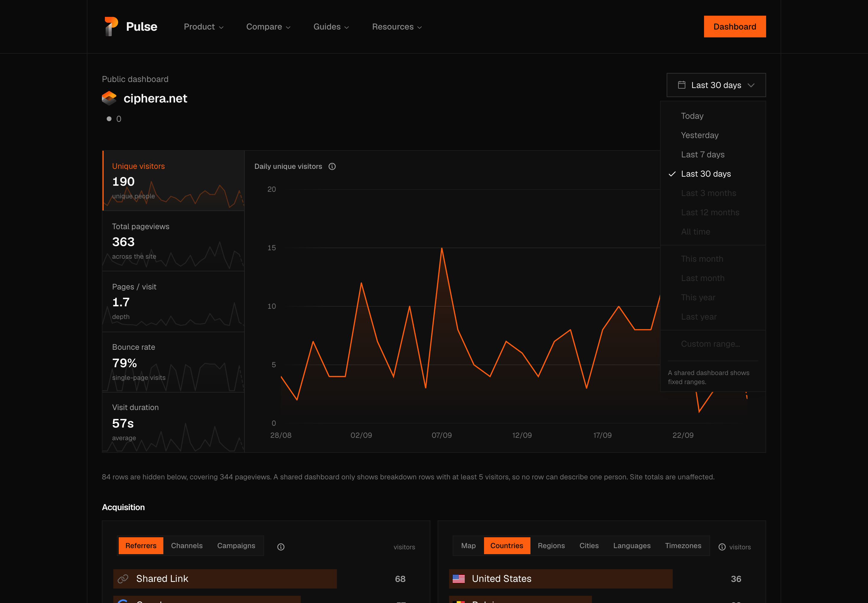Open the Campaigns tab
Viewport: 868px width, 603px height.
[x=236, y=546]
